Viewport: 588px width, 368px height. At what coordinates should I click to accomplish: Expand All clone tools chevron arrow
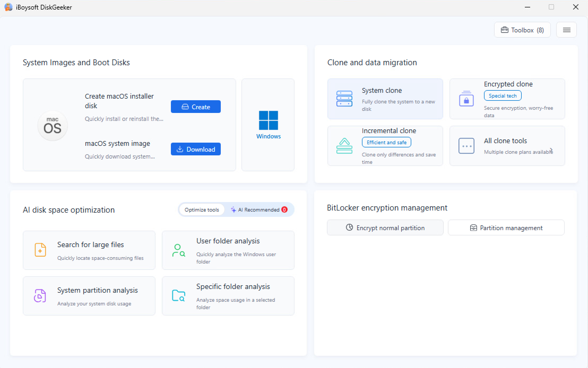[x=551, y=150]
